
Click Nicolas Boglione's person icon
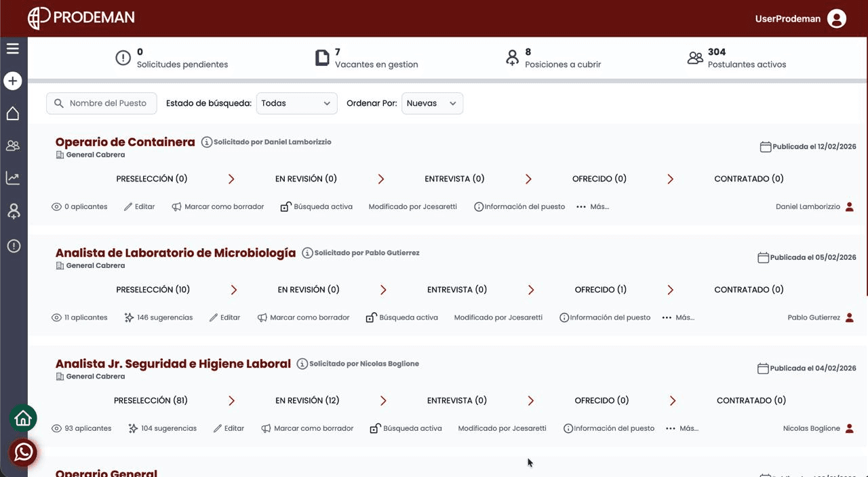[x=850, y=428]
